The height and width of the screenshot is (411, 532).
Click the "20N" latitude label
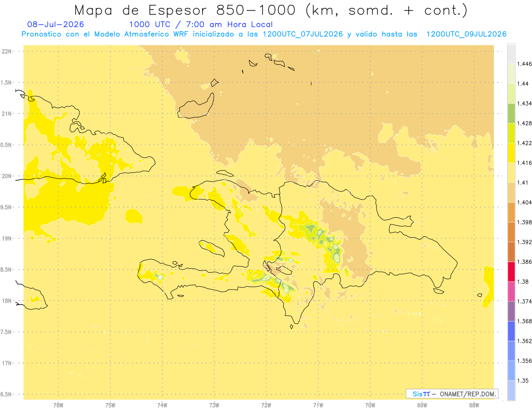pyautogui.click(x=6, y=176)
